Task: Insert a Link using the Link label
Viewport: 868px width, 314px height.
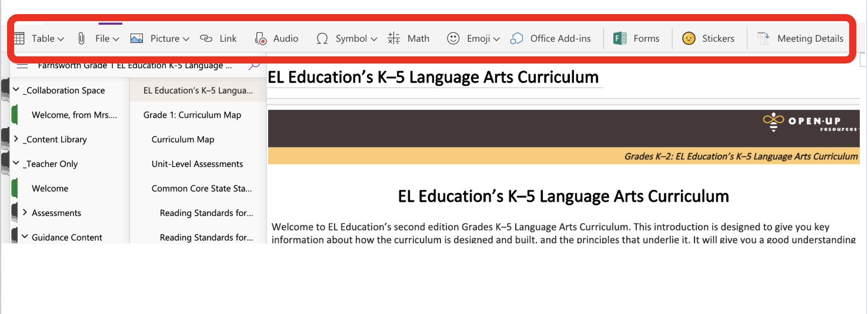Action: [228, 38]
